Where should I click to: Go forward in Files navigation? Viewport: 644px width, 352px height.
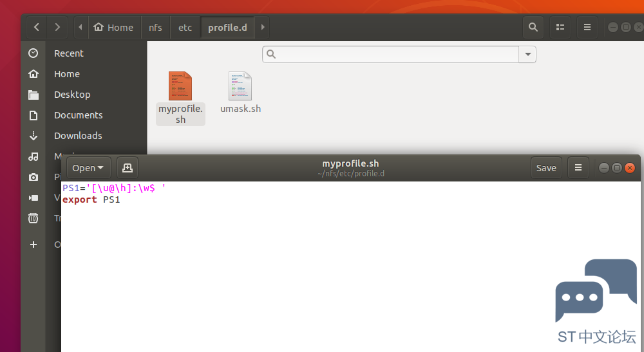click(x=57, y=28)
